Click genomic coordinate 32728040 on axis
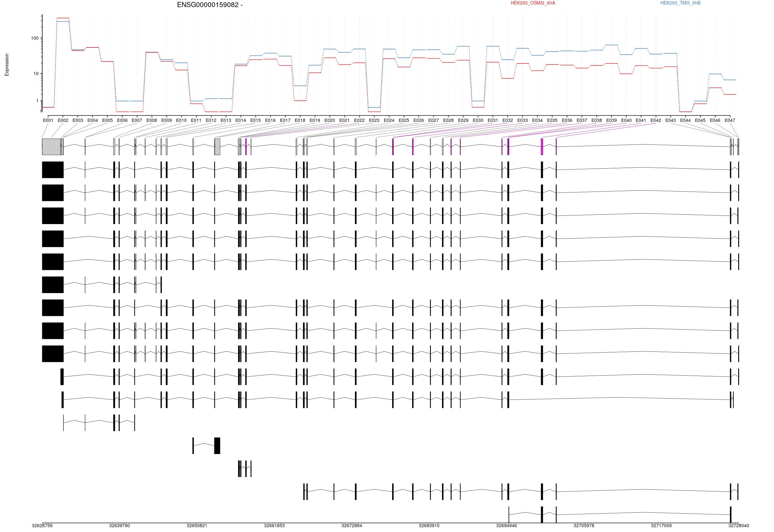 [x=739, y=526]
